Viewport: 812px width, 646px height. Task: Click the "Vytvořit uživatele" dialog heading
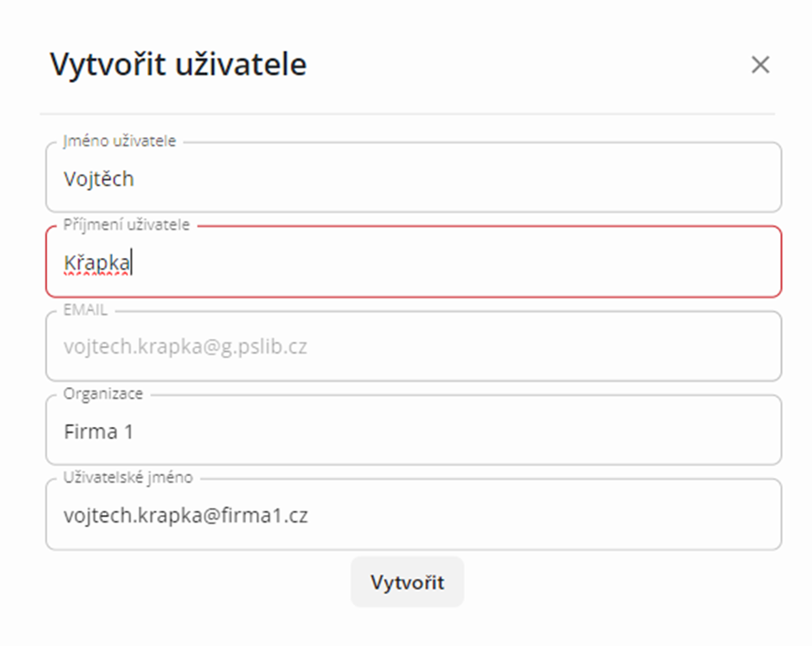[178, 65]
